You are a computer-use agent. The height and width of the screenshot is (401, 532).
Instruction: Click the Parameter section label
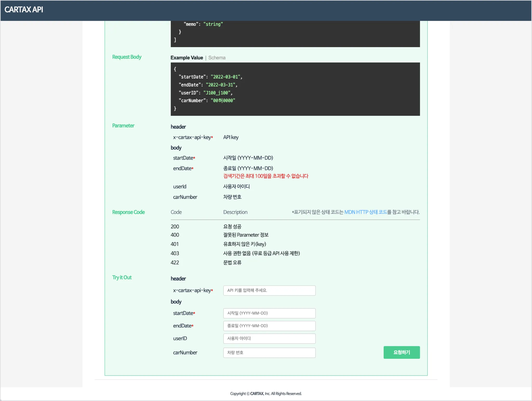coord(123,126)
